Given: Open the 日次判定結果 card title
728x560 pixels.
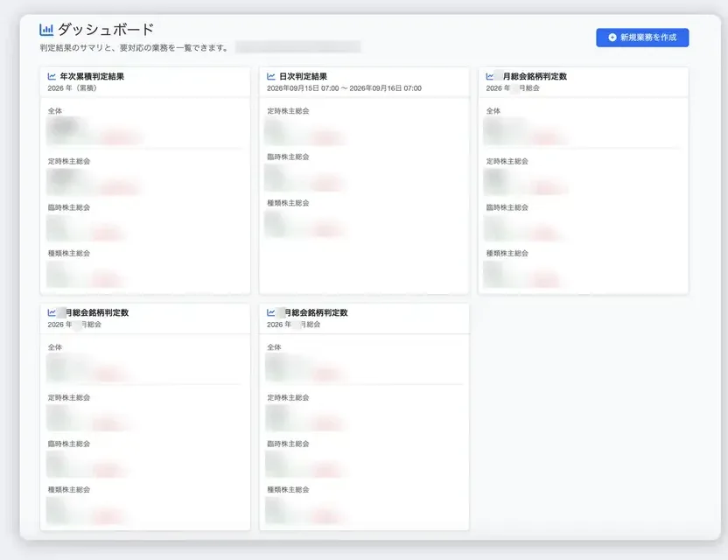Looking at the screenshot, I should (303, 76).
